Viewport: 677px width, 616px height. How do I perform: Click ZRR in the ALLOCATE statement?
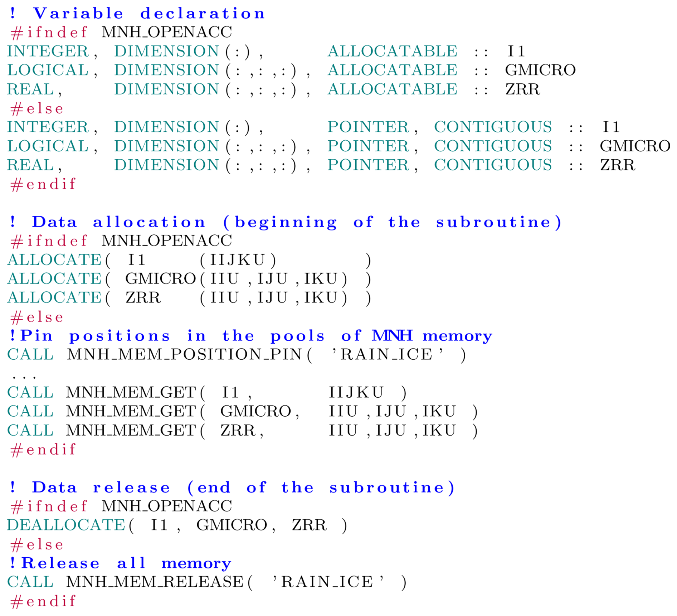143,298
